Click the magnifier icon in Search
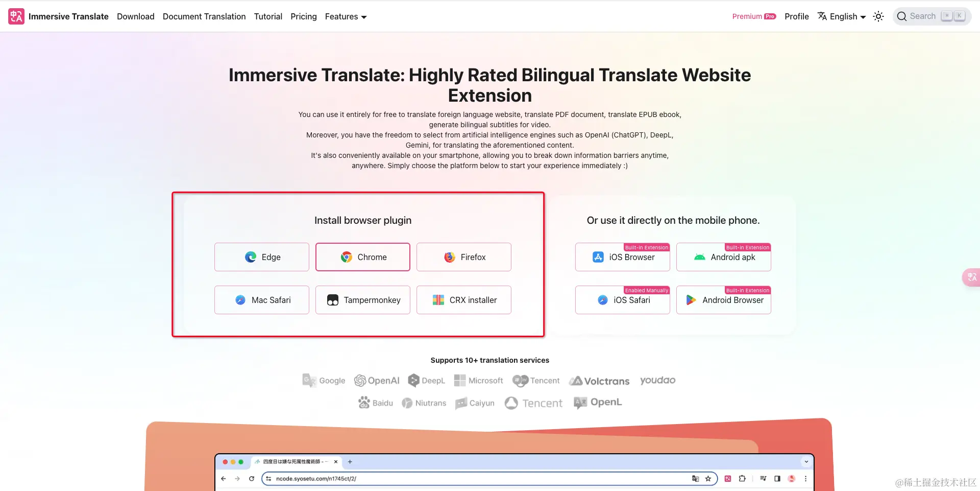 tap(902, 16)
